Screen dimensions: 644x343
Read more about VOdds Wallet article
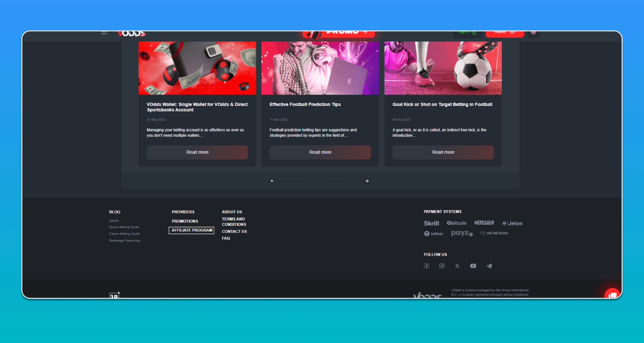pos(197,152)
